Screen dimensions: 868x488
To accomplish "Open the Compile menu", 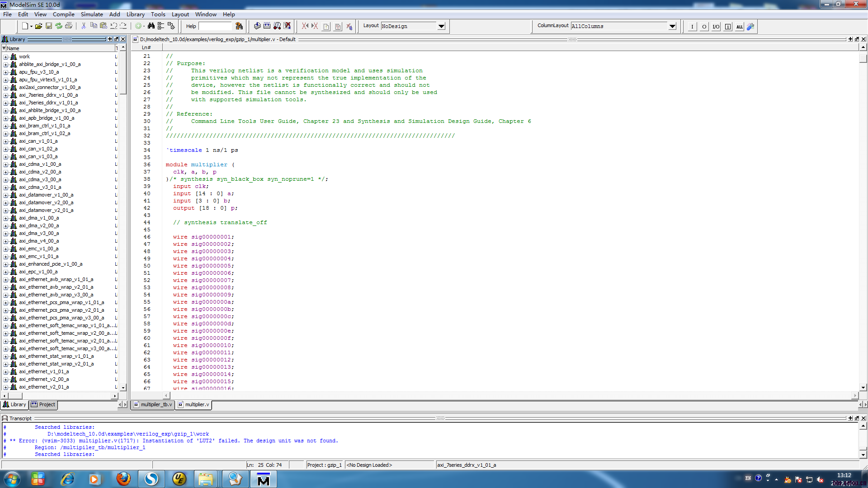I will [x=63, y=14].
